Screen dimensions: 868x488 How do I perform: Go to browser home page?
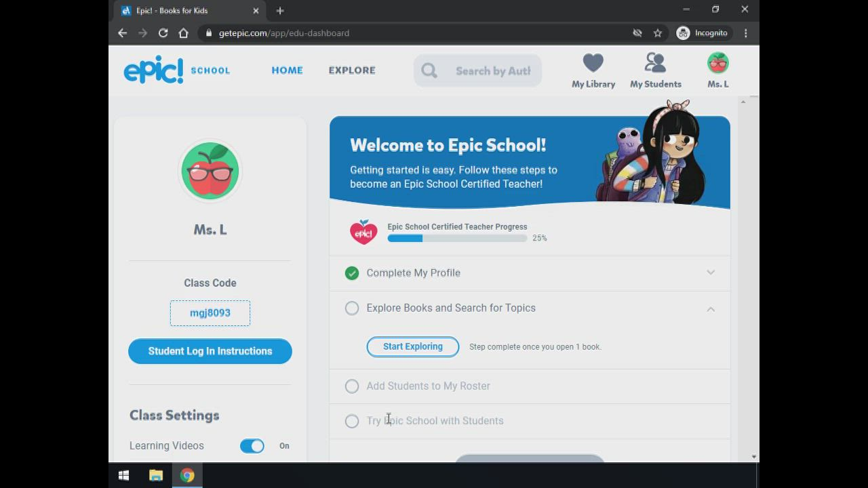point(183,33)
